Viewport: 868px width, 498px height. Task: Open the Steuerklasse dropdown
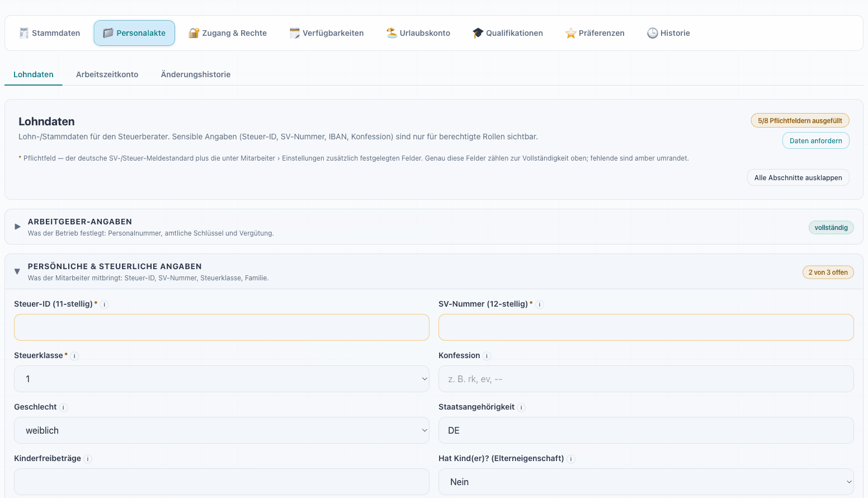[221, 379]
